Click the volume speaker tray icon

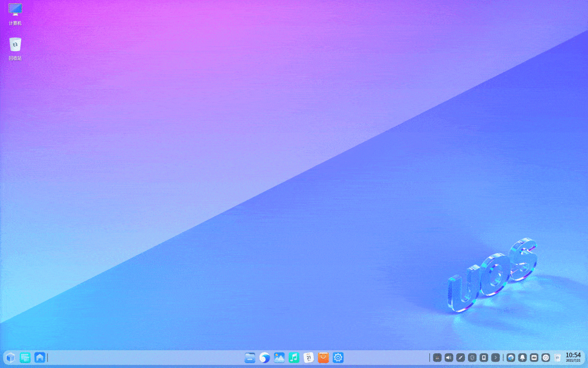coord(449,358)
